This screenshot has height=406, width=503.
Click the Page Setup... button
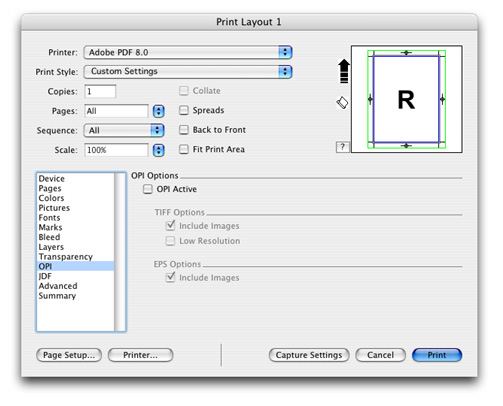point(69,355)
